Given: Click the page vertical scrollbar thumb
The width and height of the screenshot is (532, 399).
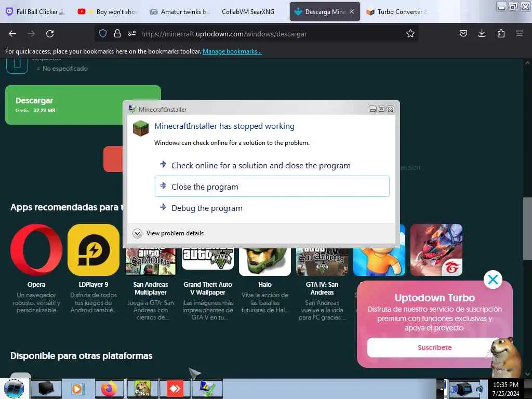Looking at the screenshot, I should coord(527,229).
